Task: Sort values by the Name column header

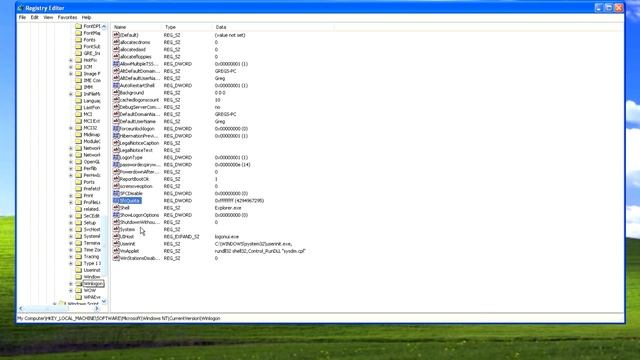Action: (x=137, y=27)
